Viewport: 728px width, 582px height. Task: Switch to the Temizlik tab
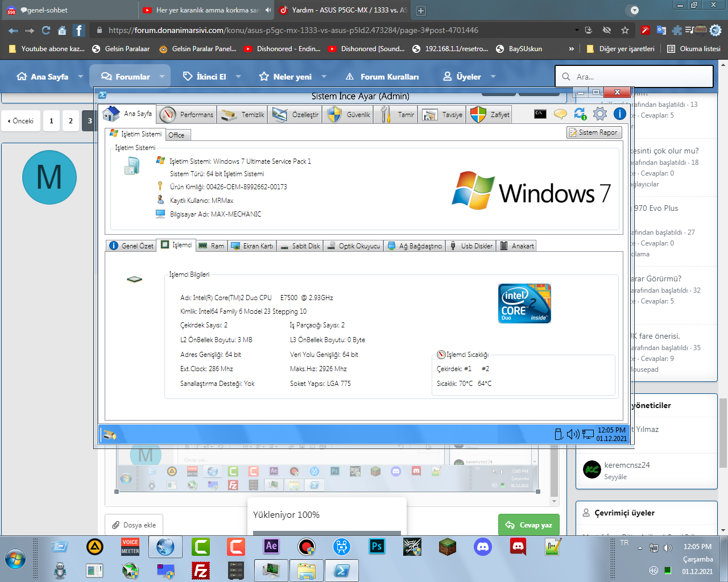(x=243, y=114)
